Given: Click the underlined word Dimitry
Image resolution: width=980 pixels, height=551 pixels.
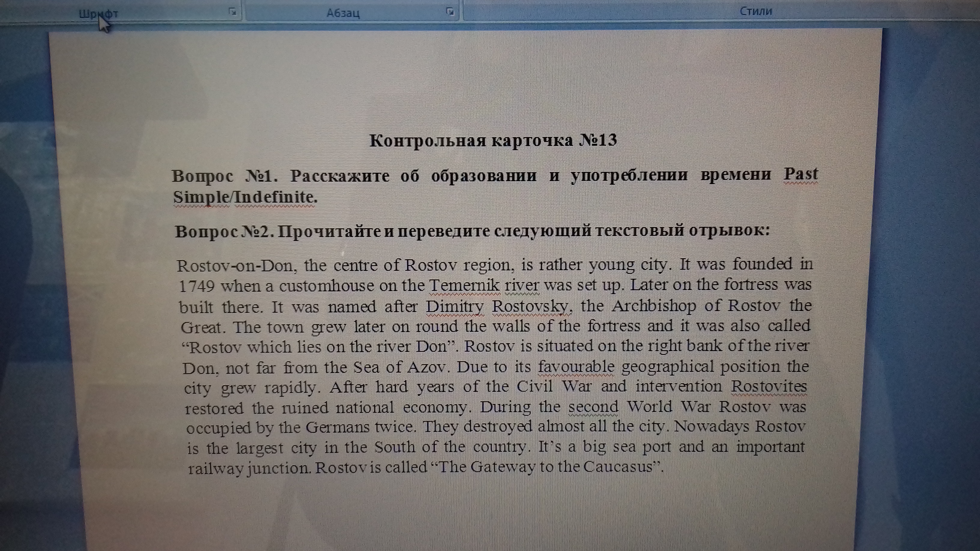Looking at the screenshot, I should (455, 306).
